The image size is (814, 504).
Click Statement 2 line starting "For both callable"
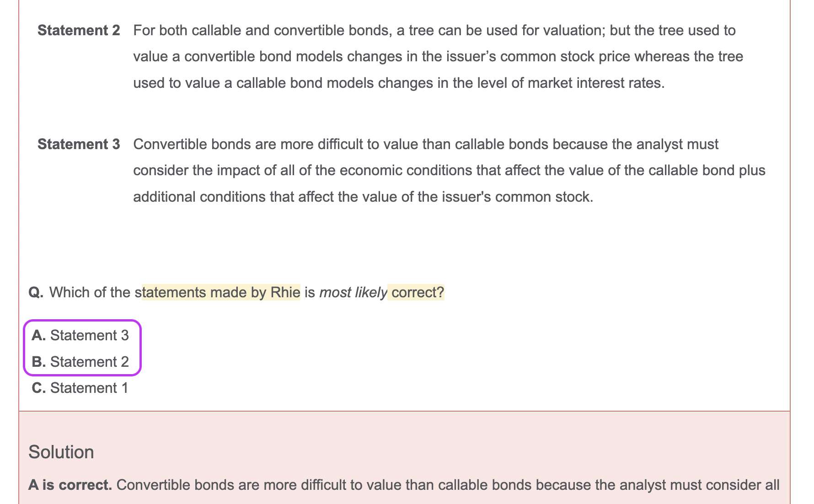click(434, 30)
